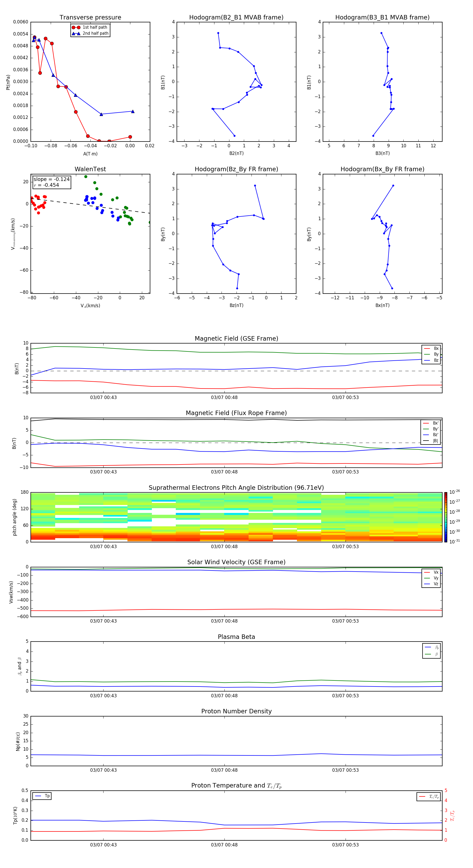This screenshot has width=473, height=868.
Task: Click the Magnetic Field (Flux Rope Frame) title
Action: coord(236,413)
